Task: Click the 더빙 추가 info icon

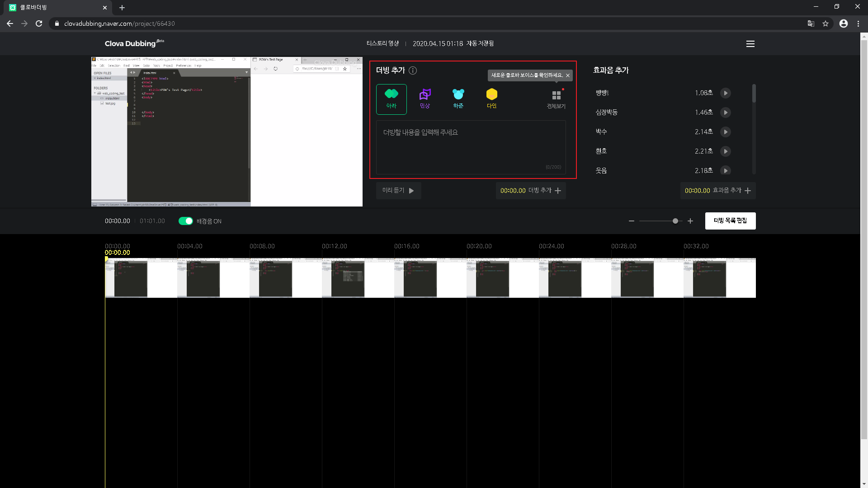Action: pos(413,70)
